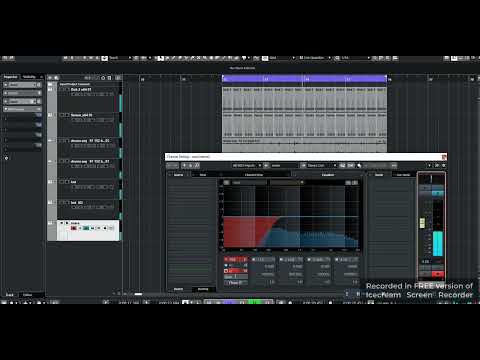Screen dimensions: 480x360
Task: Close the Channel Settings window
Action: click(444, 157)
